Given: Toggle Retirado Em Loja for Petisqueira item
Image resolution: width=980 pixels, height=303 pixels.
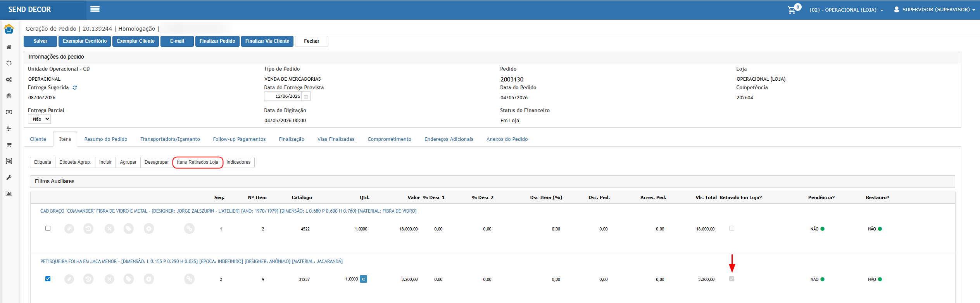Looking at the screenshot, I should tap(732, 279).
